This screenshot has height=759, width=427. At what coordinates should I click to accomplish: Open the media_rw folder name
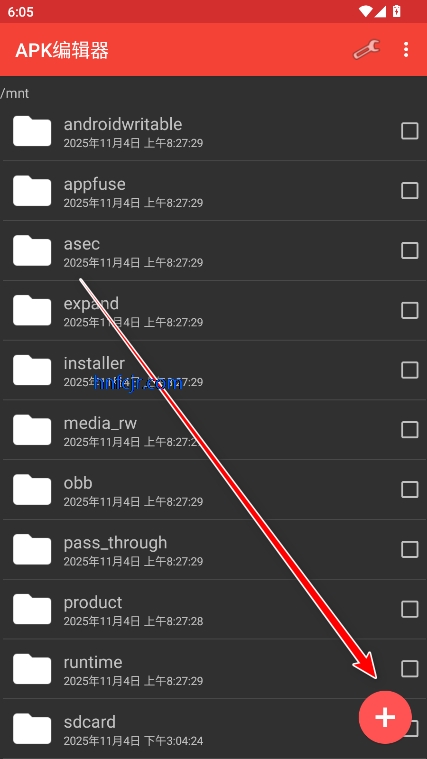[x=100, y=423]
